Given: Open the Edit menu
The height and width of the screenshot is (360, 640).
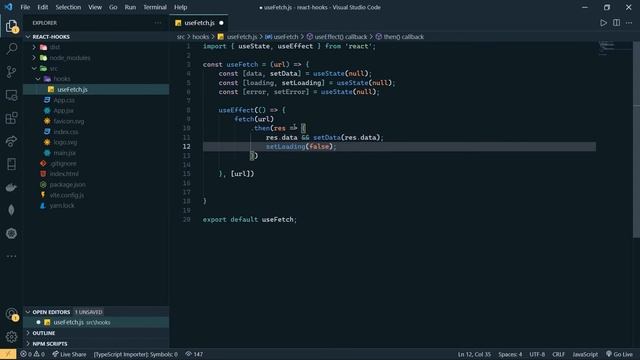Looking at the screenshot, I should [42, 7].
